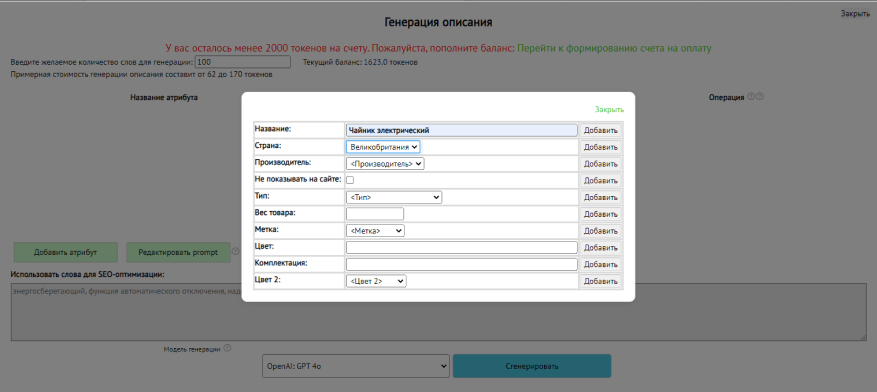877x392 pixels.
Task: Click Добавить in Не показывать на сайте row
Action: (601, 181)
